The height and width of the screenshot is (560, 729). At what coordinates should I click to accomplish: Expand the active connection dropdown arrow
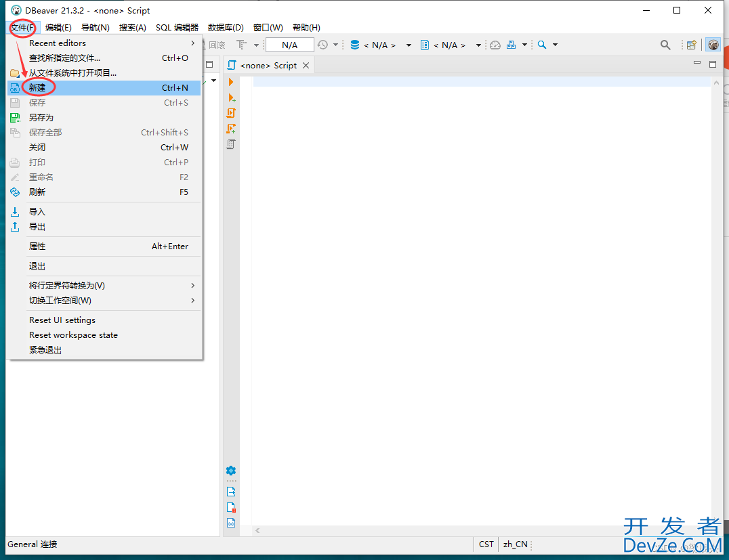(409, 45)
